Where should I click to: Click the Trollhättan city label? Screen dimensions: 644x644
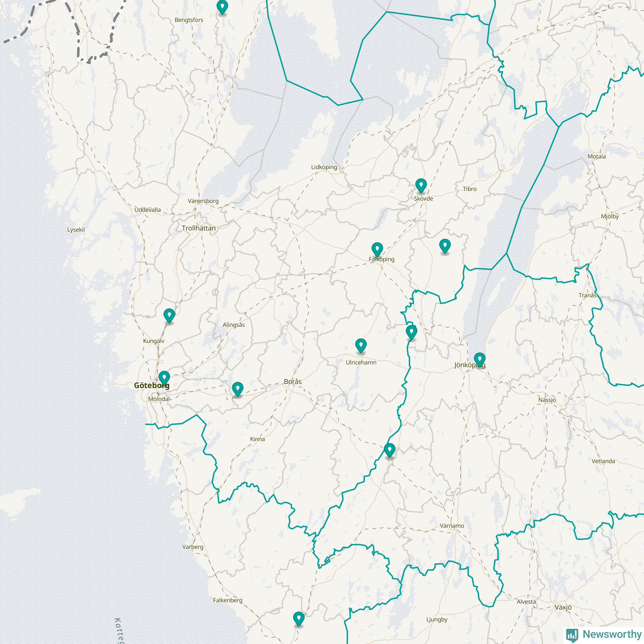[x=199, y=228]
